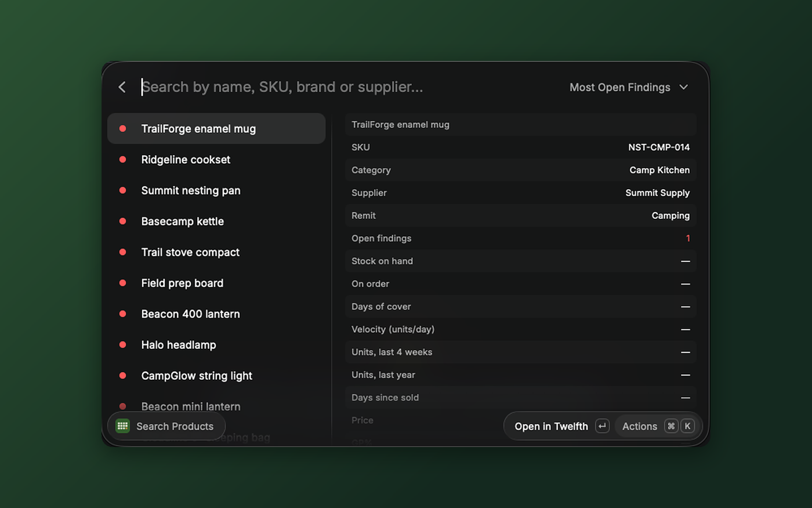Click the red status dot beside Ridgeline cookset
The image size is (812, 508).
(x=122, y=159)
